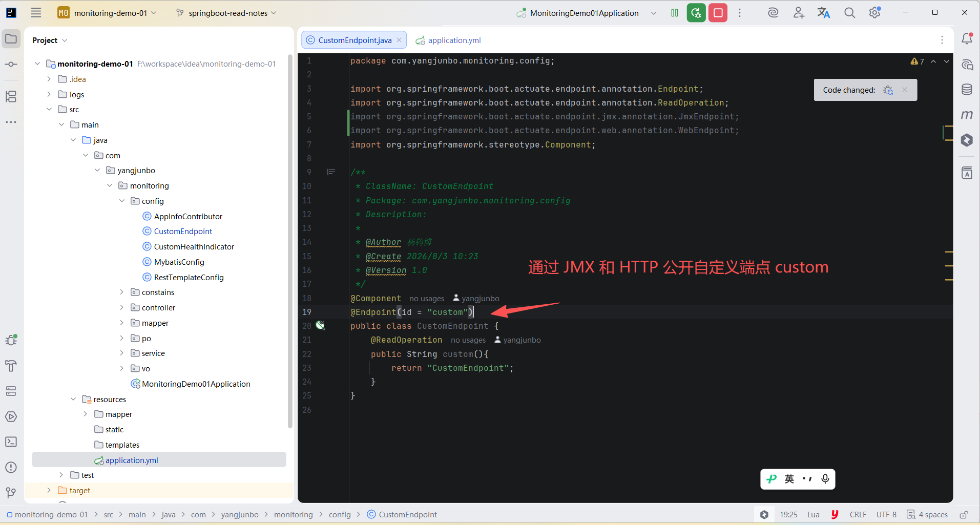
Task: Expand the target folder
Action: tap(49, 490)
